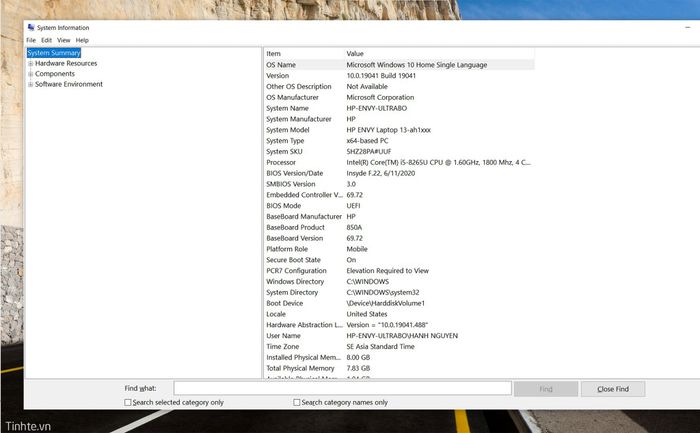Select the Windows Directory row
The height and width of the screenshot is (433, 700).
pyautogui.click(x=399, y=282)
